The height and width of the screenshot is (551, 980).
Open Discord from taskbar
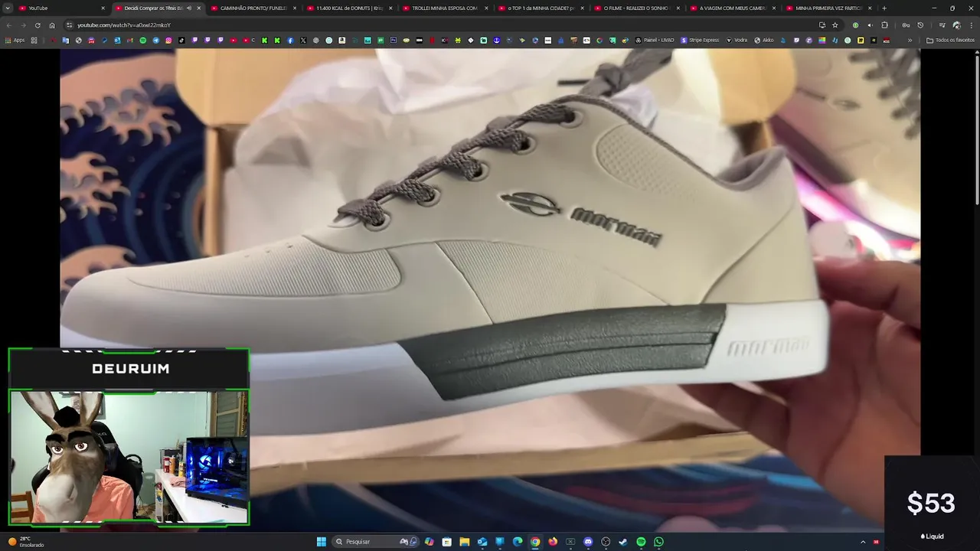pyautogui.click(x=588, y=542)
